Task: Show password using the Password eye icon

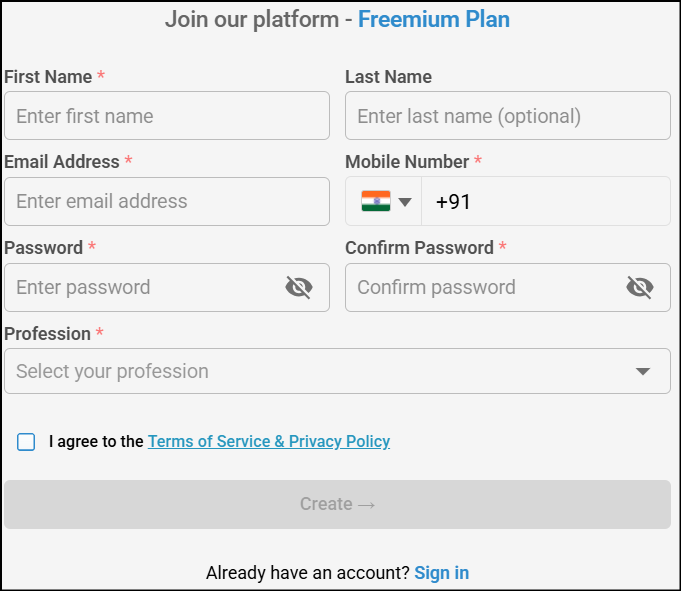Action: pos(298,288)
